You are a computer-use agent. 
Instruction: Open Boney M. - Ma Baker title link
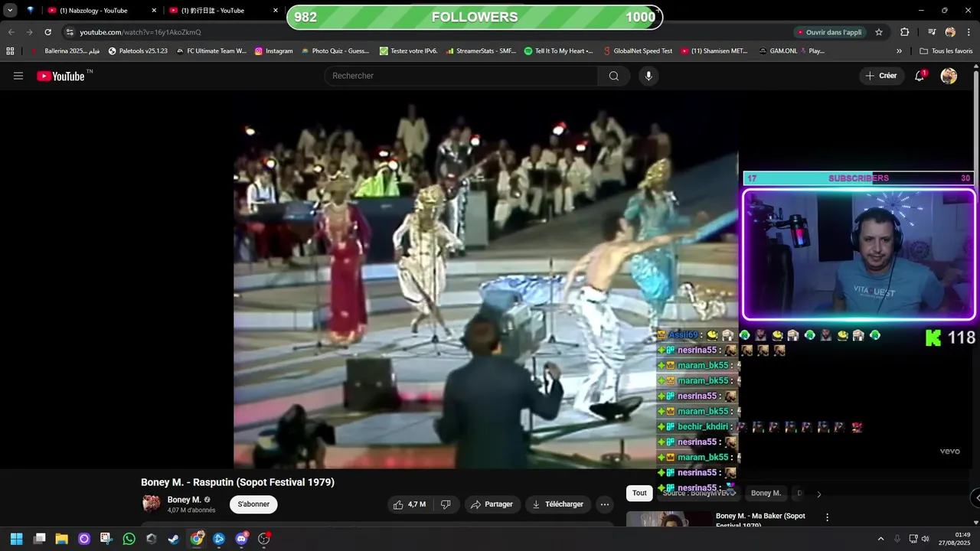[760, 520]
